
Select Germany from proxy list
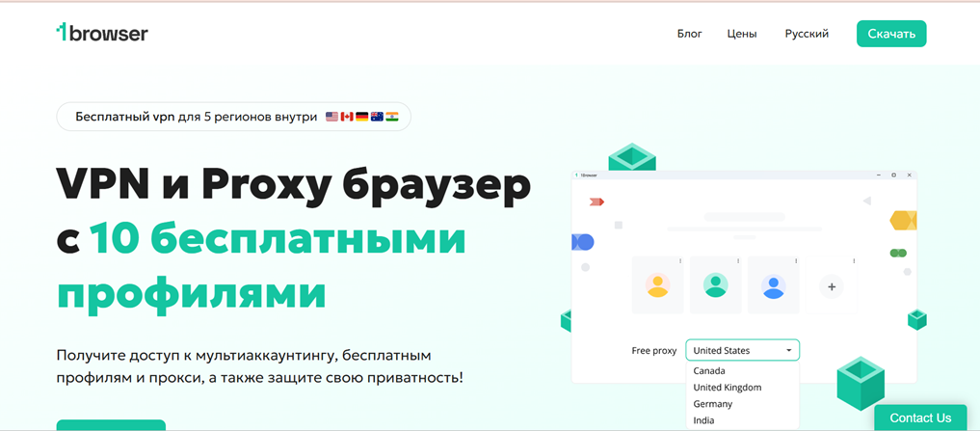coord(712,404)
